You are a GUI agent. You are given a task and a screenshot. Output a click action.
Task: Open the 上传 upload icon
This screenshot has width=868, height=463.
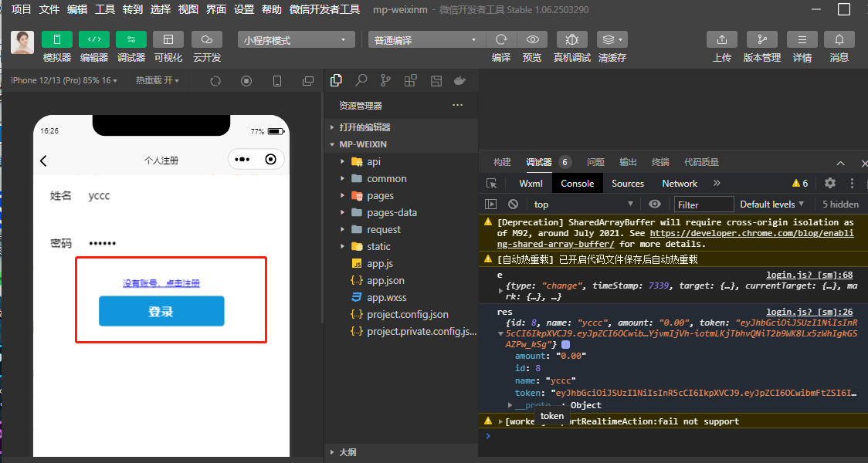(x=722, y=40)
